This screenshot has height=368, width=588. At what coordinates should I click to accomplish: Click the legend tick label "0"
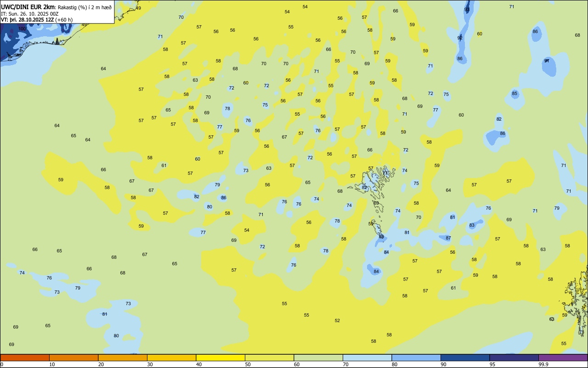pyautogui.click(x=2, y=364)
